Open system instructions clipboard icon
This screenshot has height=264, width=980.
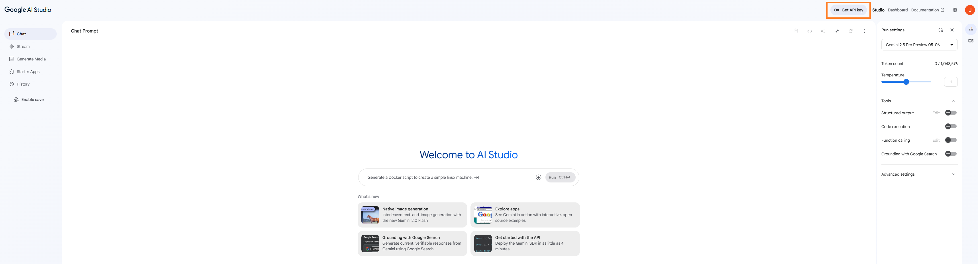pyautogui.click(x=796, y=31)
